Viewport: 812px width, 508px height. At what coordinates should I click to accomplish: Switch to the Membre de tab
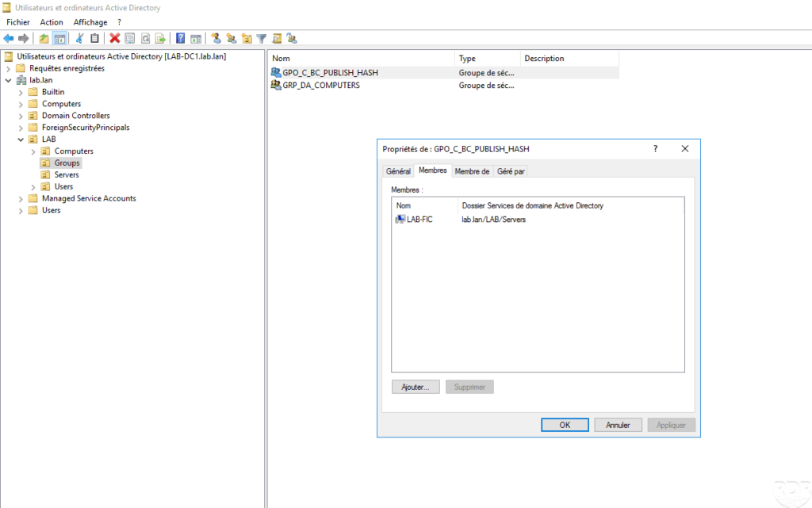472,171
